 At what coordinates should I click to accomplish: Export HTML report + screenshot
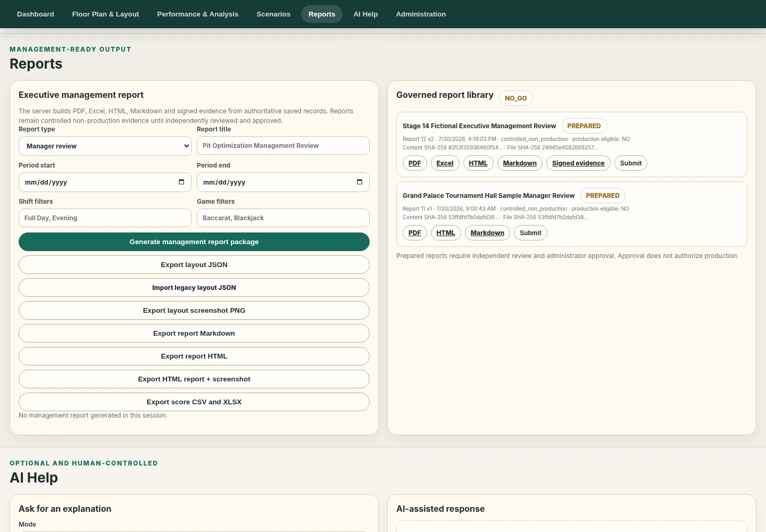point(194,379)
